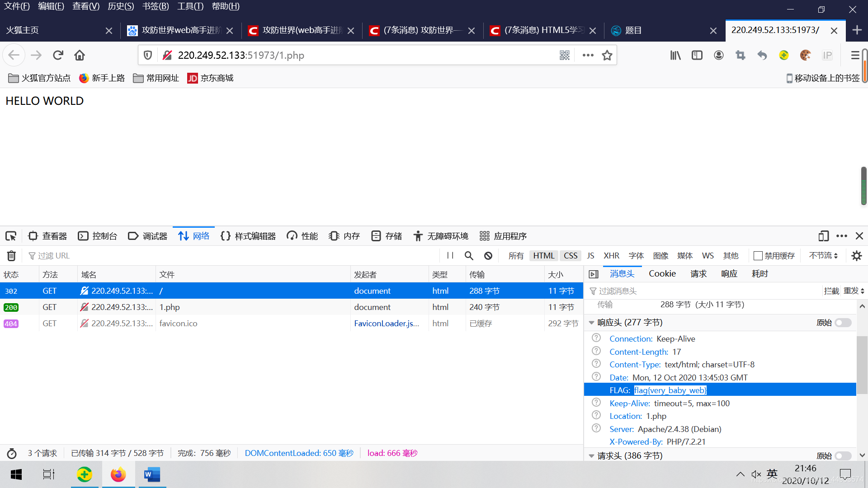Open the 火狐官方站点 bookmarks folder
The image size is (868, 488).
40,78
